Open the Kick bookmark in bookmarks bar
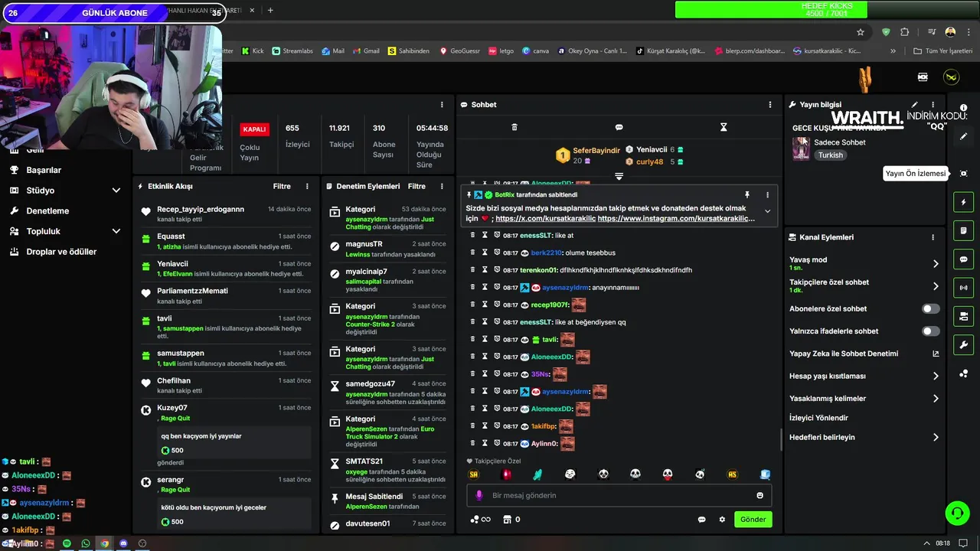Screen dimensions: 980x551 pyautogui.click(x=253, y=51)
